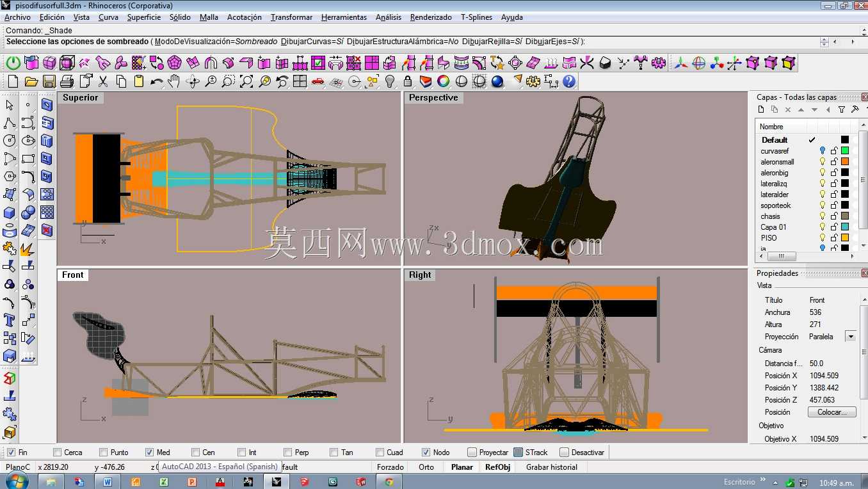This screenshot has width=868, height=489.
Task: Open the Superficie menu
Action: [144, 17]
